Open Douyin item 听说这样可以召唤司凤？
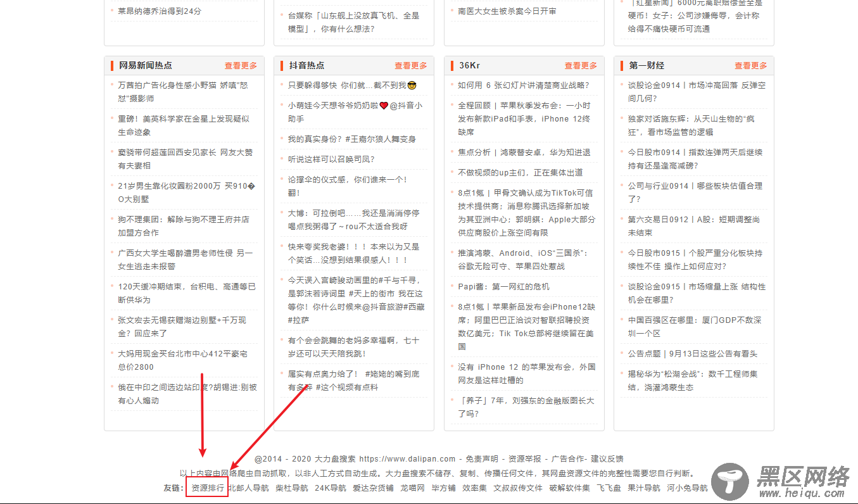Viewport: 858px width, 504px height. click(331, 160)
